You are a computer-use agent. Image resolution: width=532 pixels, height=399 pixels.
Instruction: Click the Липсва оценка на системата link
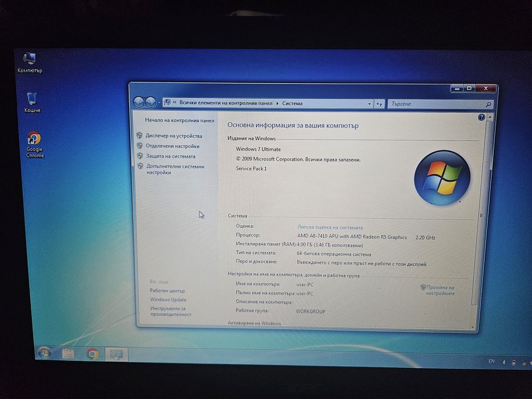[330, 227]
